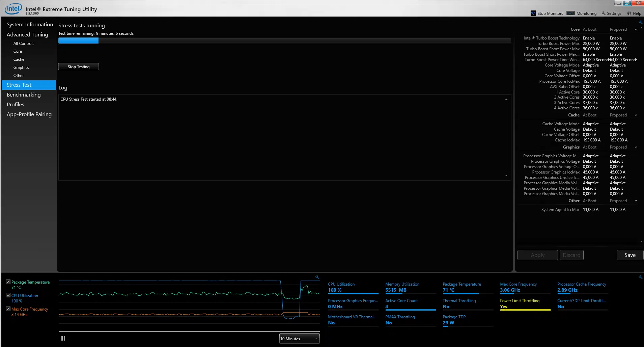Disable the Max Core Frequency checkbox
This screenshot has height=347, width=644.
(x=8, y=309)
